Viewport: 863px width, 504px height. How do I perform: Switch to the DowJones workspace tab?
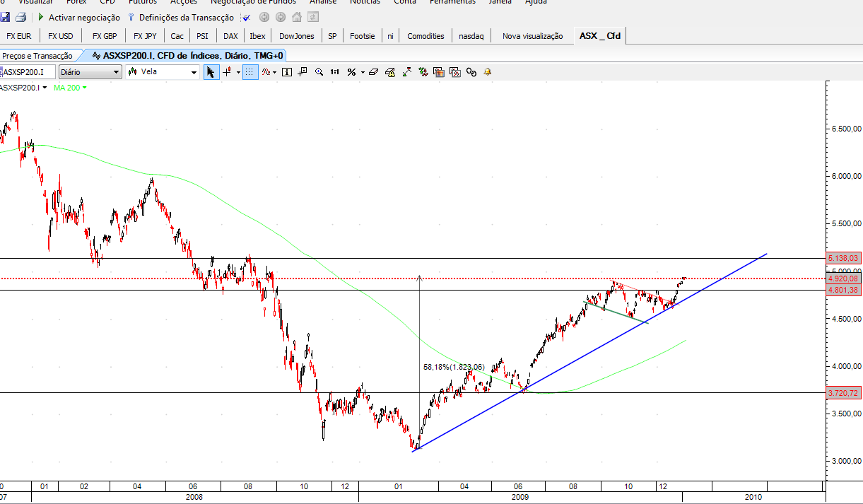(297, 36)
